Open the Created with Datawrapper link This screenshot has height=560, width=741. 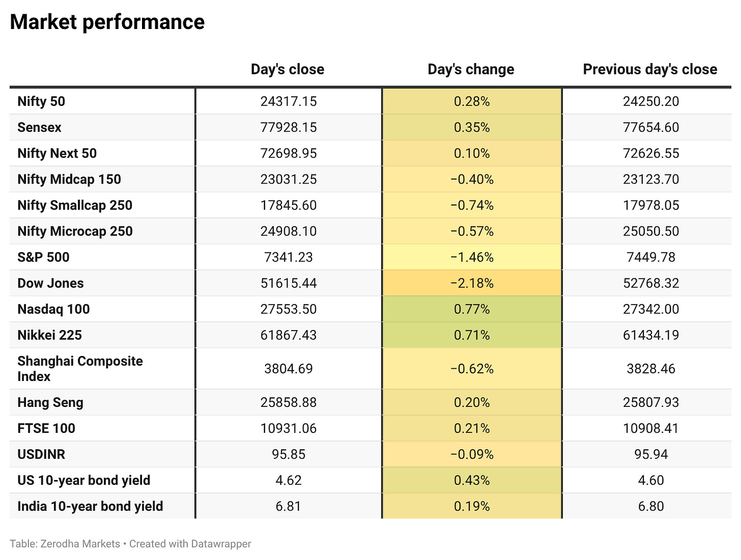tap(190, 544)
